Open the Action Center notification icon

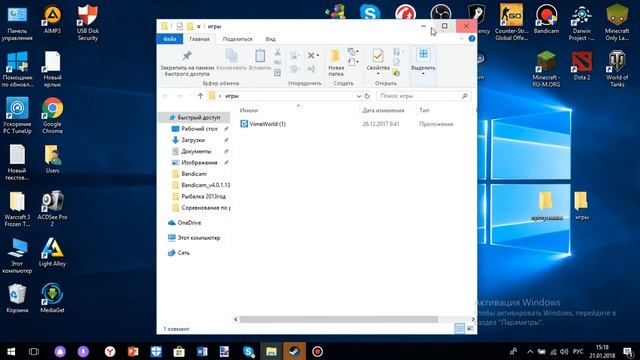[x=628, y=351]
